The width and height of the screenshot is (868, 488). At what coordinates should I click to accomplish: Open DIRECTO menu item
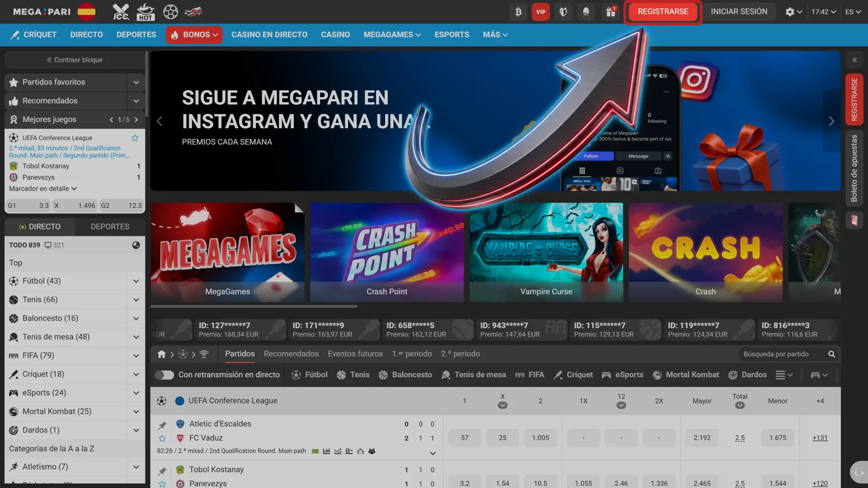(86, 35)
